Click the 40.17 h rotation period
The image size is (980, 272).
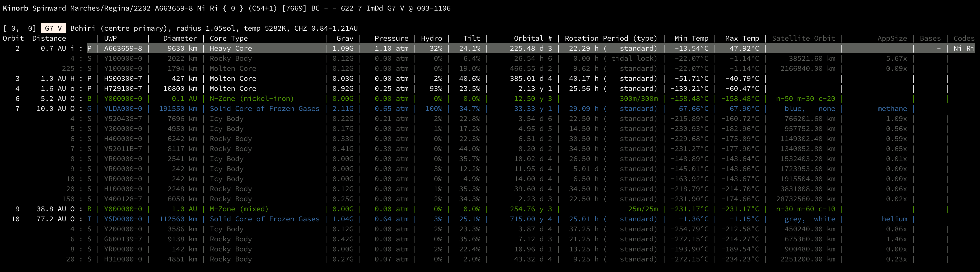point(584,78)
